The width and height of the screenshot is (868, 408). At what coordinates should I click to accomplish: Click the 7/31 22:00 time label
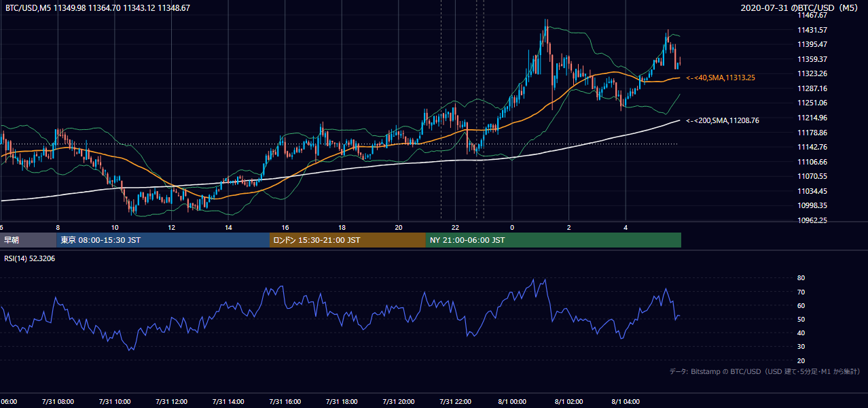point(455,401)
